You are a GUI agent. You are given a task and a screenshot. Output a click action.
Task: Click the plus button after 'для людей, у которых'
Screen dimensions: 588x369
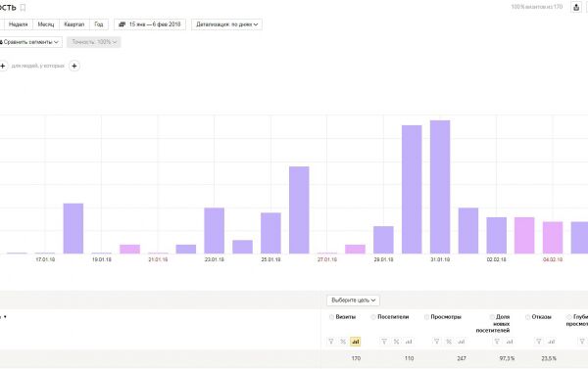pyautogui.click(x=74, y=66)
